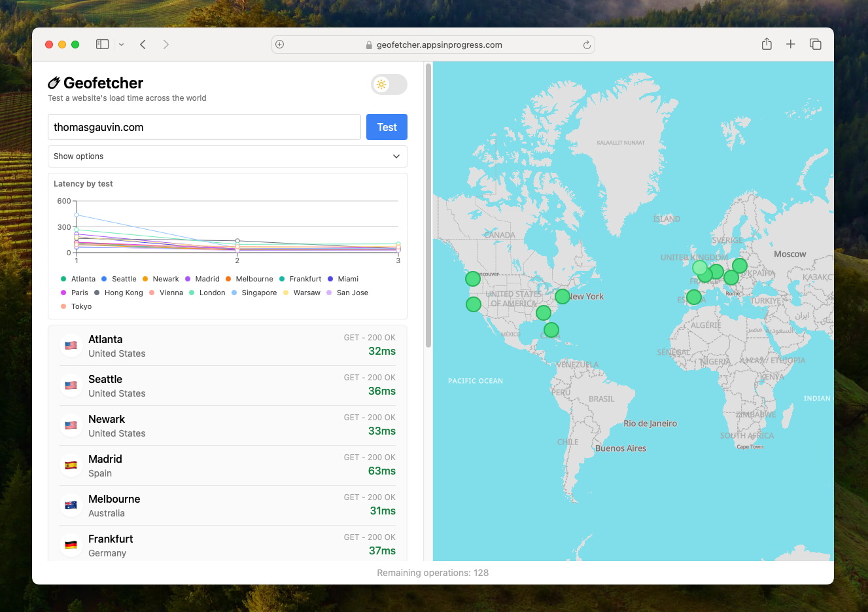868x612 pixels.
Task: Click the circled plus icon in the address bar
Action: [279, 44]
